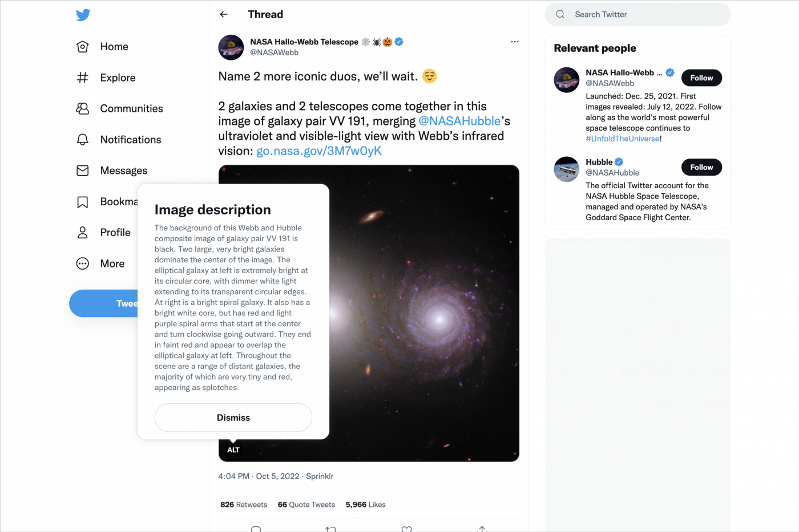
Task: Open Messages from the sidebar
Action: [123, 170]
